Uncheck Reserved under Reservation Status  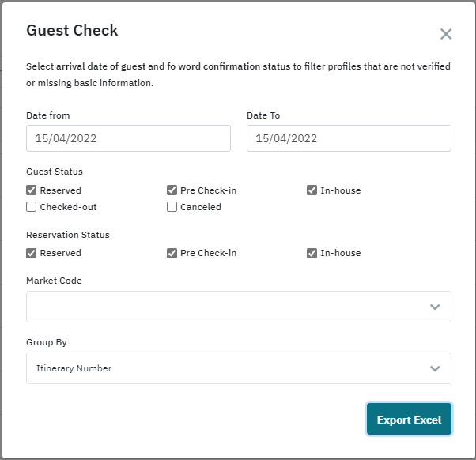click(32, 254)
